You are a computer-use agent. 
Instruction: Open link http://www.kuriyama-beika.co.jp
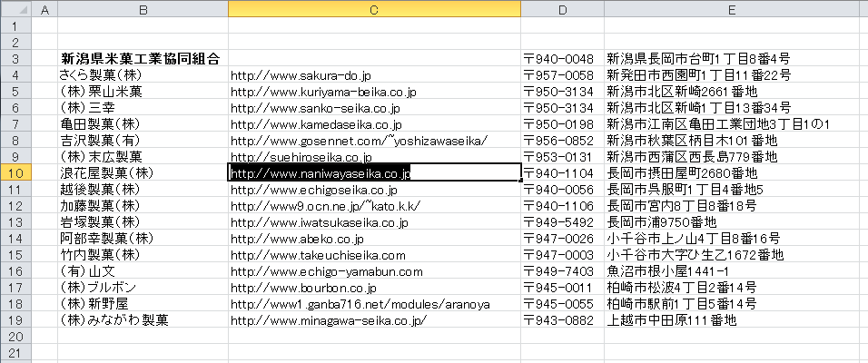click(x=323, y=92)
